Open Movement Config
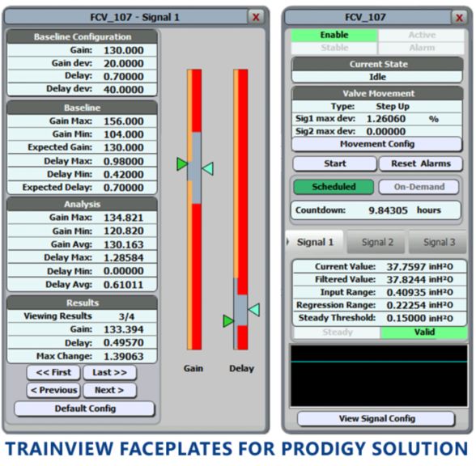This screenshot has height=466, width=476. pyautogui.click(x=377, y=144)
